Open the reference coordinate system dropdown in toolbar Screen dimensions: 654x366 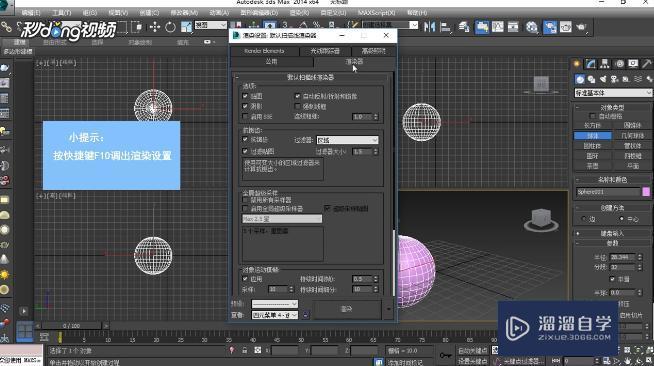(211, 25)
